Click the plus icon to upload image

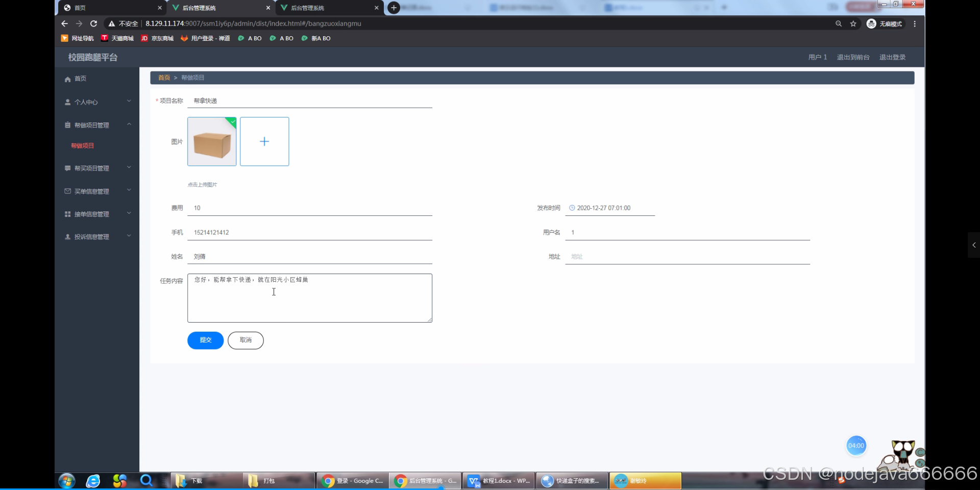click(x=264, y=141)
